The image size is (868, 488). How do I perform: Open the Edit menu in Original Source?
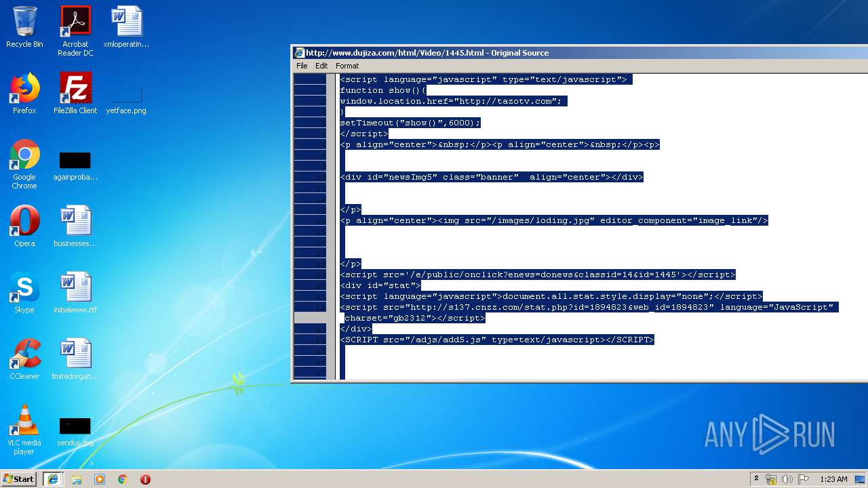[x=321, y=66]
